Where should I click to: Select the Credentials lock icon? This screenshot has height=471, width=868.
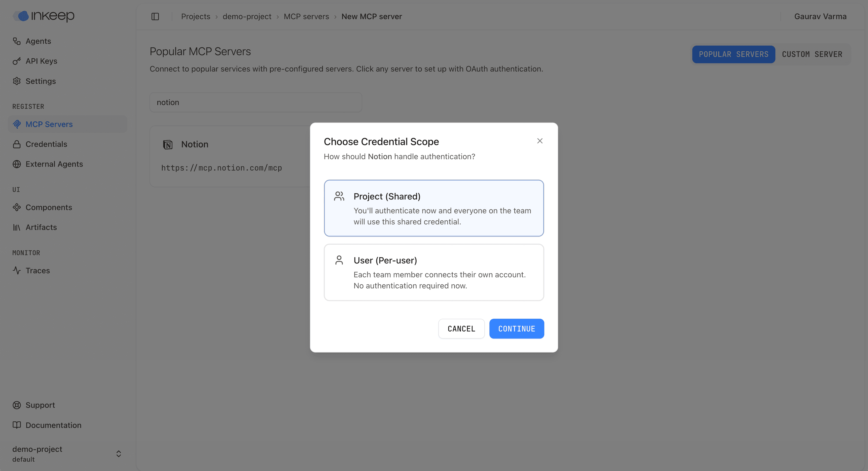[x=17, y=144]
